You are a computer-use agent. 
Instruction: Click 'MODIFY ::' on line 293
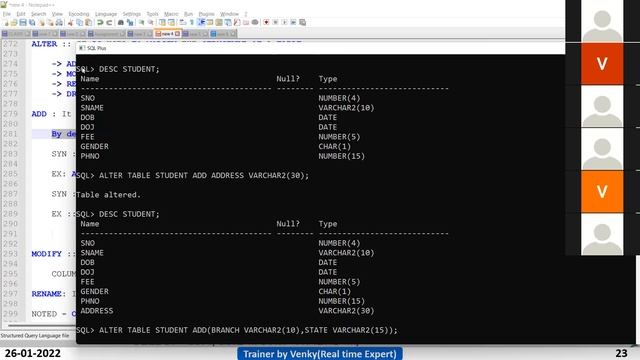(x=53, y=254)
